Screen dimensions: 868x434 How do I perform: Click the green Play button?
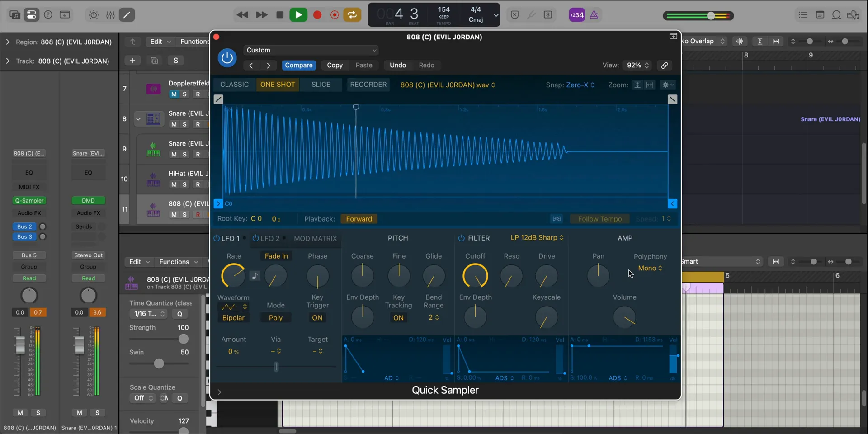(x=298, y=15)
